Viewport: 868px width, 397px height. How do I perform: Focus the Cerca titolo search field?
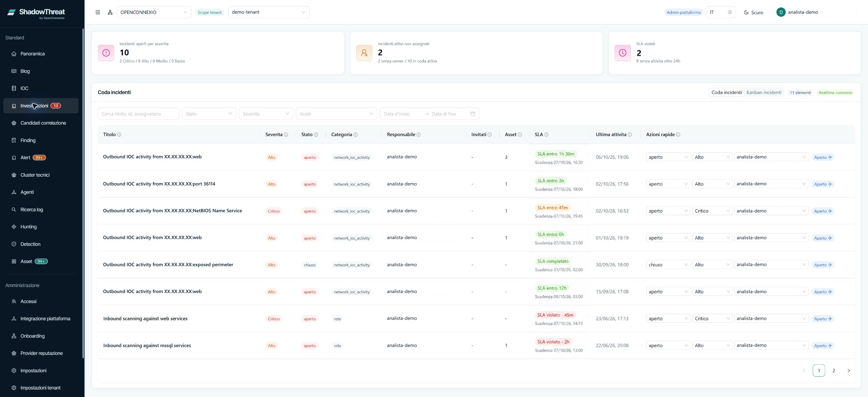point(138,114)
